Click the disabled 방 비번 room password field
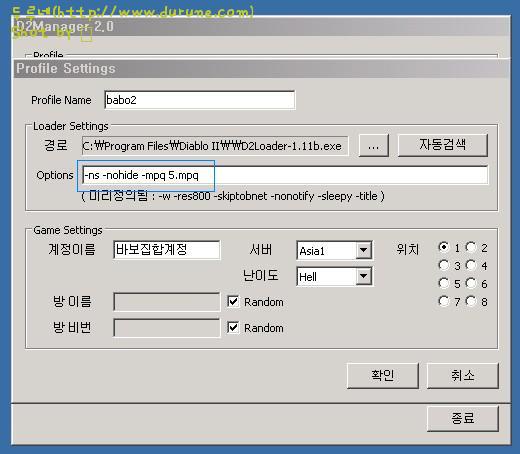Screen dimensions: 520x454 pos(166,328)
